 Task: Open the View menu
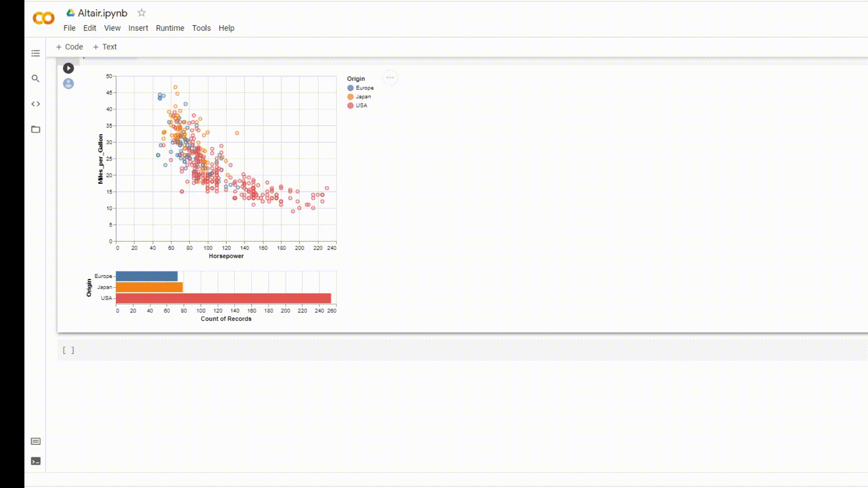pyautogui.click(x=112, y=28)
